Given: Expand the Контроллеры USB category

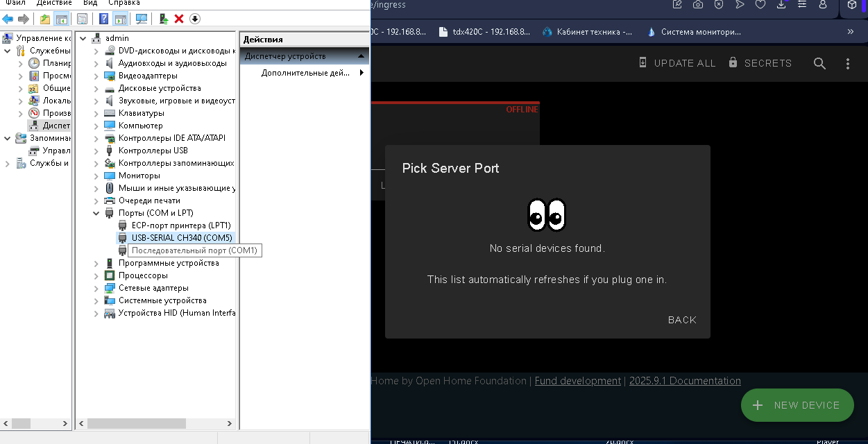Looking at the screenshot, I should [96, 151].
